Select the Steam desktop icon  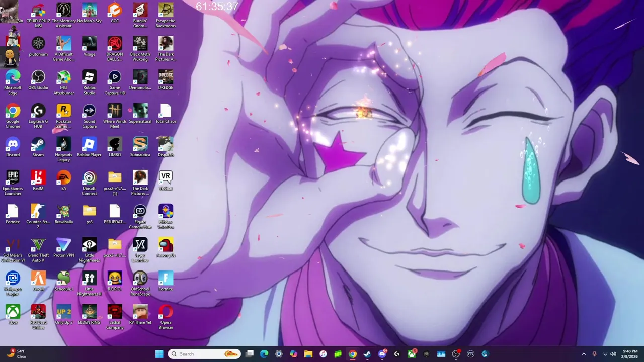pyautogui.click(x=38, y=147)
